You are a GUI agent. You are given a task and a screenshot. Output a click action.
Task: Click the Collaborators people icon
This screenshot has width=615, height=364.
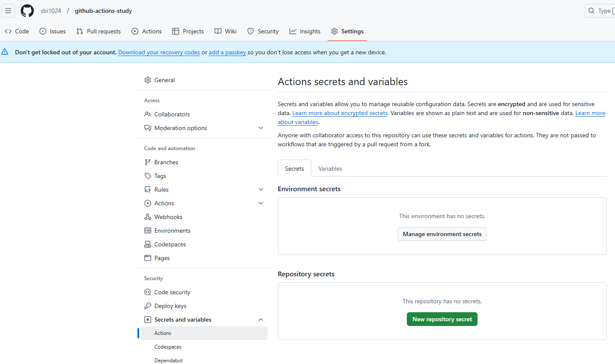pos(148,114)
